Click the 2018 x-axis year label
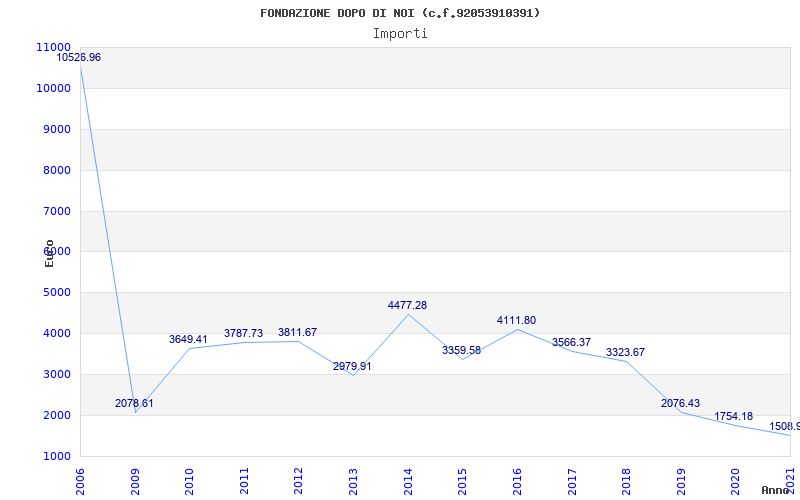The height and width of the screenshot is (500, 800). (x=626, y=481)
